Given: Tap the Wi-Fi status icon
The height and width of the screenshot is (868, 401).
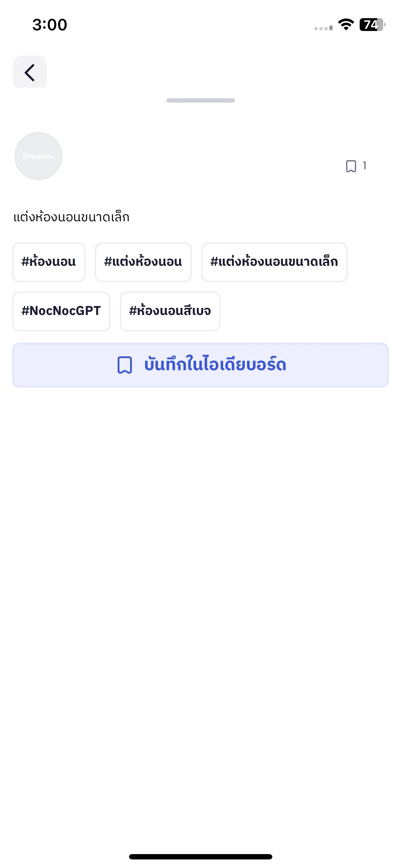Looking at the screenshot, I should 346,25.
